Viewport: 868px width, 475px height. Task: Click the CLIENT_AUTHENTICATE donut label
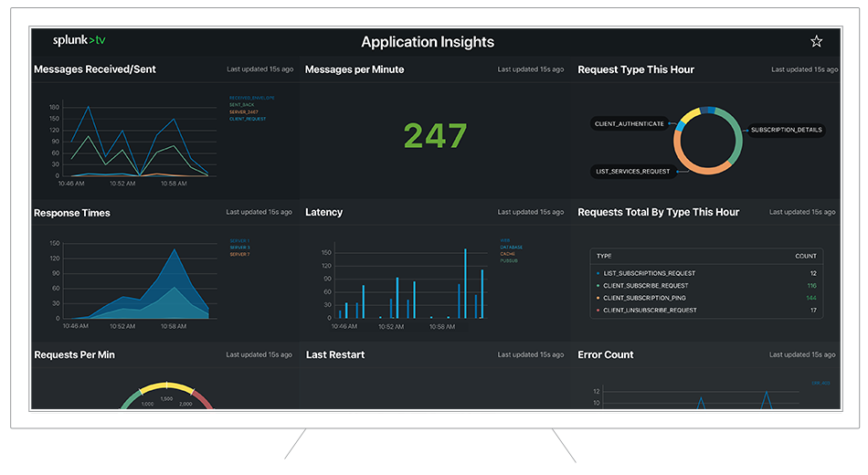629,124
